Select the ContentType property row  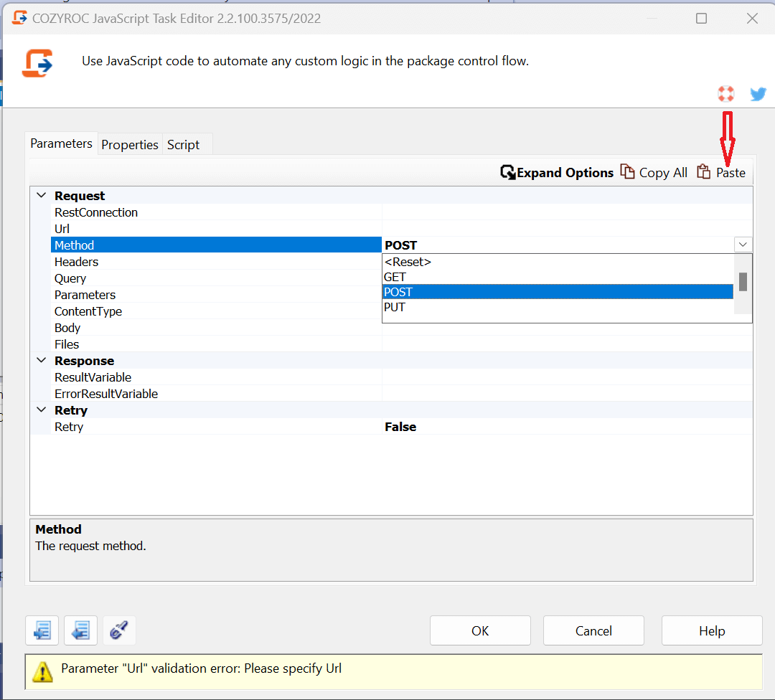pyautogui.click(x=216, y=311)
